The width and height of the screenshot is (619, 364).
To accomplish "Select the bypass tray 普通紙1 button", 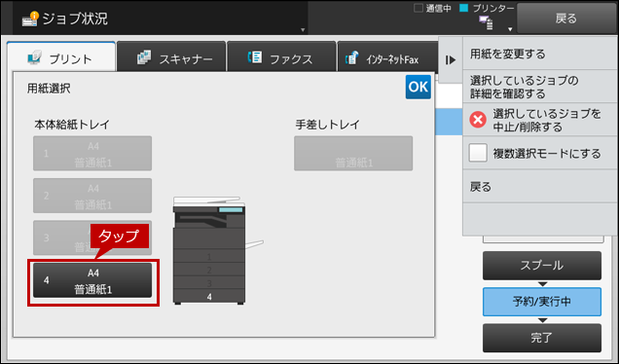I will pyautogui.click(x=353, y=154).
